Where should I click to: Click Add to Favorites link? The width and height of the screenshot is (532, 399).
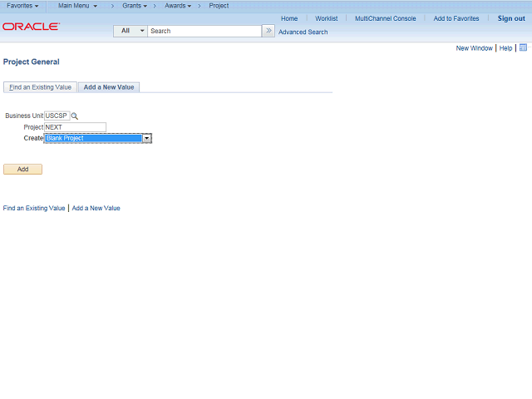tap(456, 18)
